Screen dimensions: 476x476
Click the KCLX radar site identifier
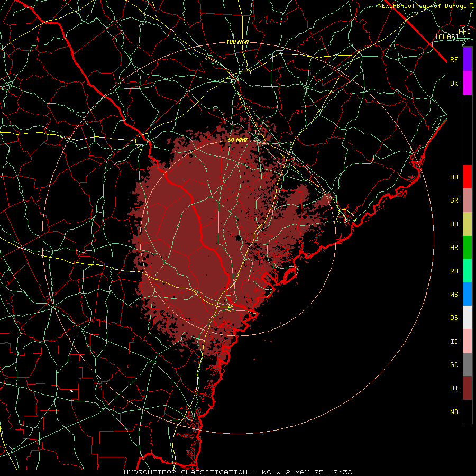pos(272,472)
